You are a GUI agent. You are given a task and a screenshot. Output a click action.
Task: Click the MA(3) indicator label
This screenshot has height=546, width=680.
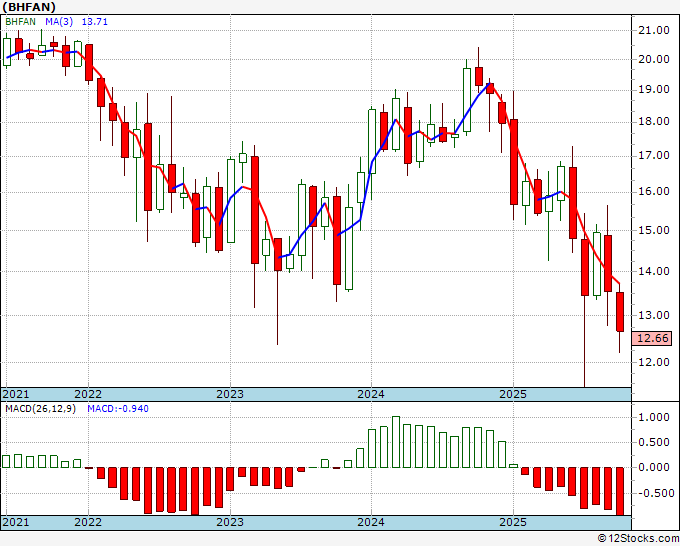59,22
